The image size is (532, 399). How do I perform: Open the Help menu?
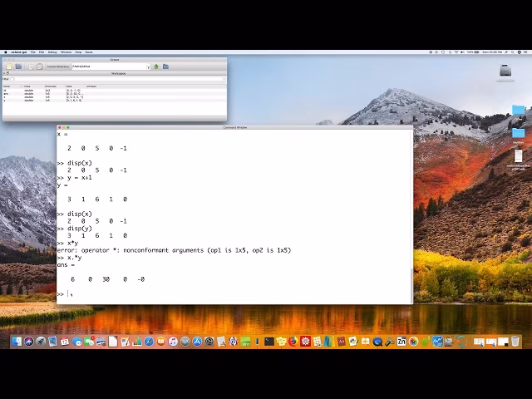78,52
